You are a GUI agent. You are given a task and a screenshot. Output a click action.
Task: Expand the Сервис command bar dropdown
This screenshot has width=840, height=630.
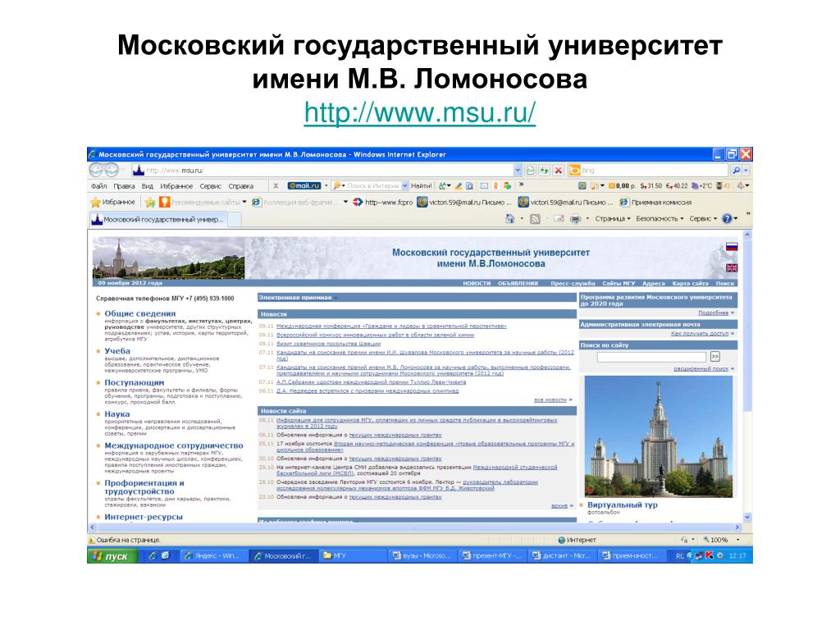tap(703, 218)
